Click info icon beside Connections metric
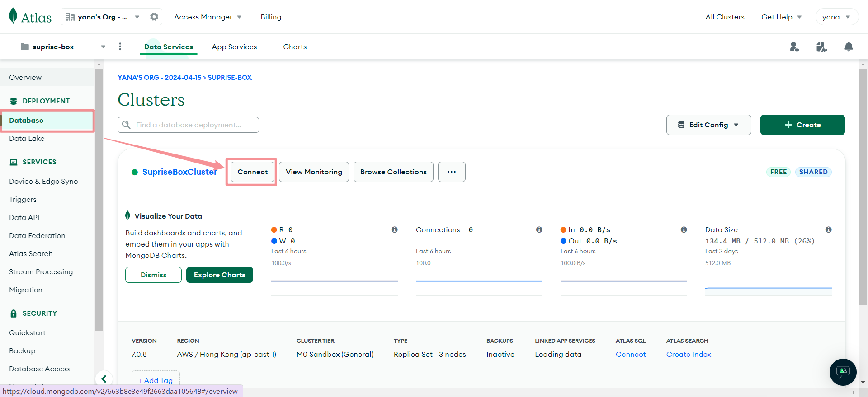 [539, 229]
